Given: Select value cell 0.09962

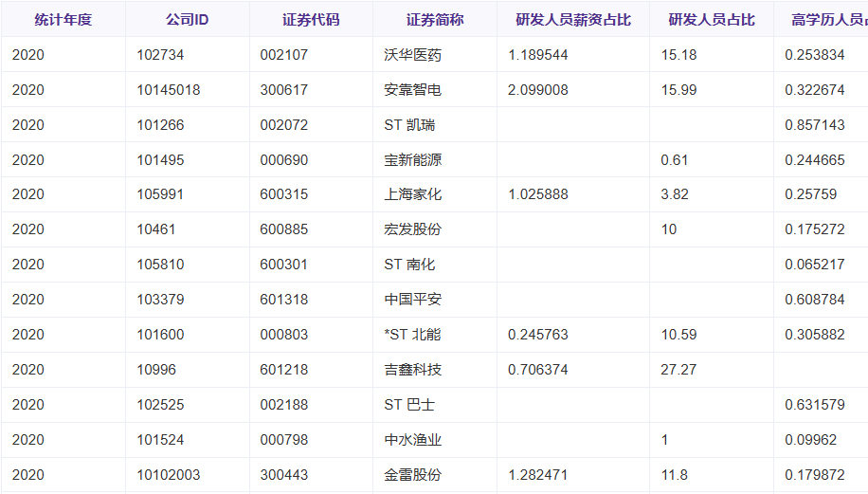Looking at the screenshot, I should pos(821,440).
